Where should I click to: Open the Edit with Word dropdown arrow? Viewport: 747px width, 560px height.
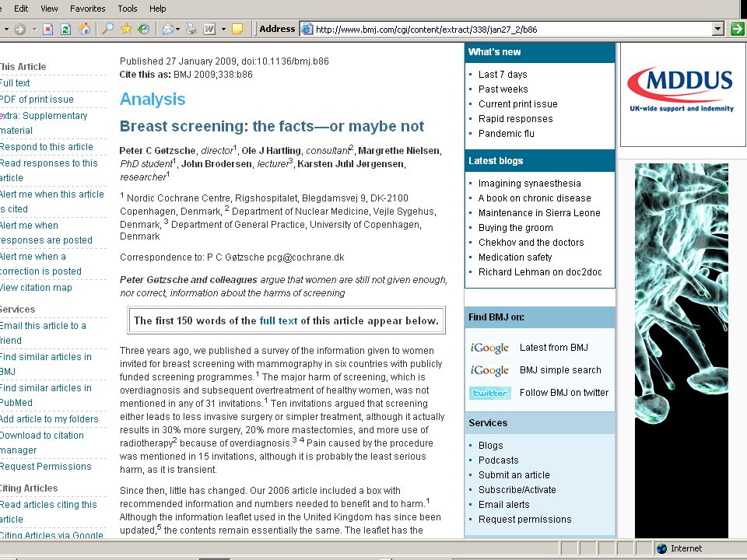tap(223, 30)
